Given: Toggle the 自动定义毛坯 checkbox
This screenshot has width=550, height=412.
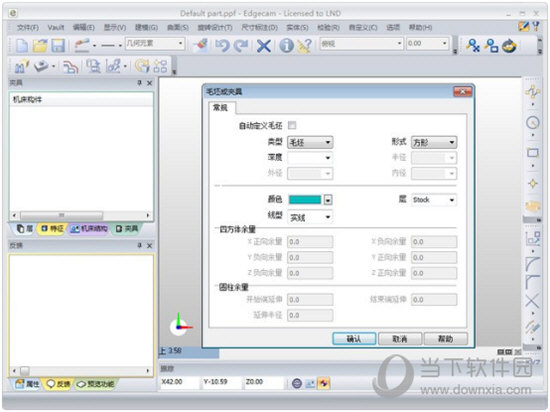Looking at the screenshot, I should 292,125.
